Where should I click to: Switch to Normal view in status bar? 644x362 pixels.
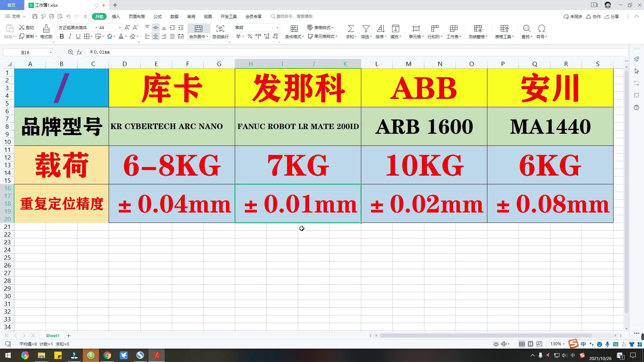click(522, 344)
